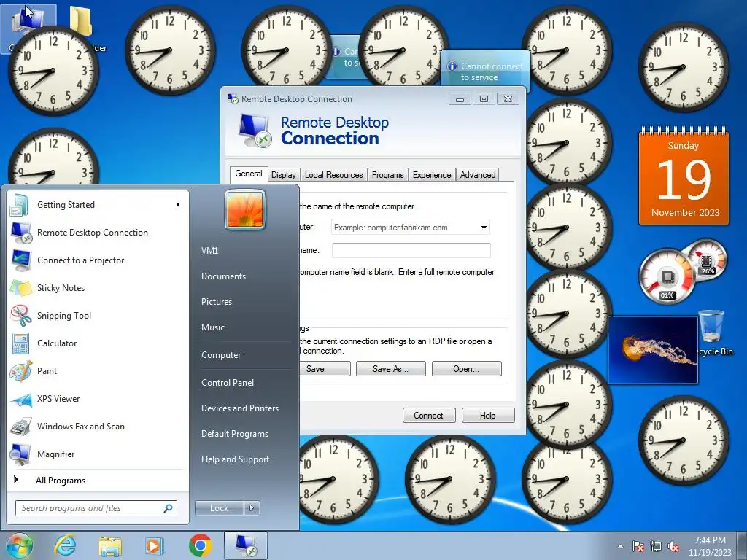Launch the Magnifier tool

97,454
